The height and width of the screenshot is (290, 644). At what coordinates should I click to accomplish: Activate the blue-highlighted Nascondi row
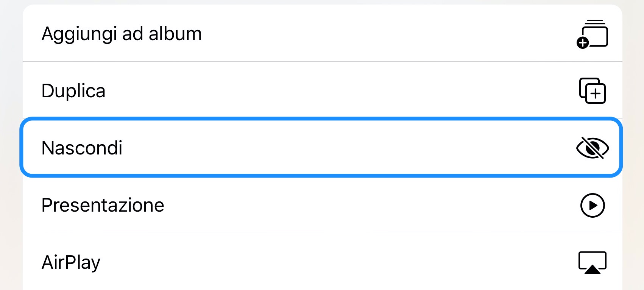[321, 147]
